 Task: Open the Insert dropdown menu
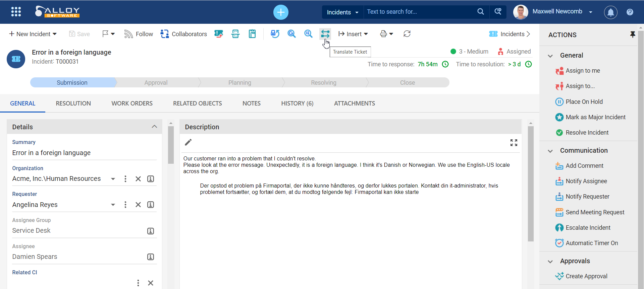353,34
